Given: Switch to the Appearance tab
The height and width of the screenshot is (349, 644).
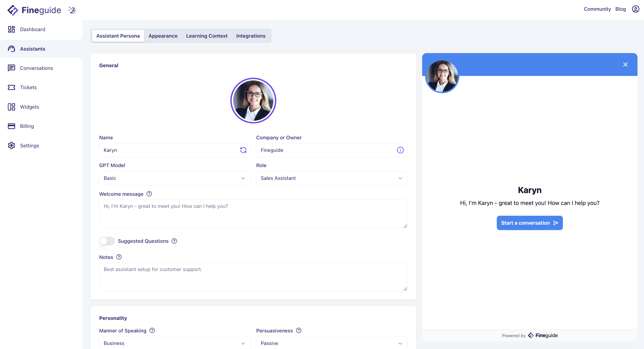Looking at the screenshot, I should [163, 36].
